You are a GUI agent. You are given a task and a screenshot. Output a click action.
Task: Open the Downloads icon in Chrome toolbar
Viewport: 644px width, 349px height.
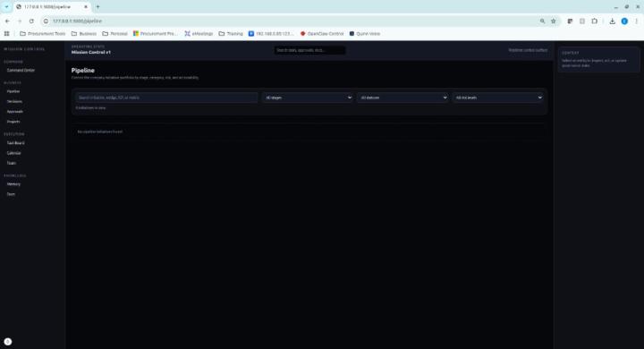point(612,21)
